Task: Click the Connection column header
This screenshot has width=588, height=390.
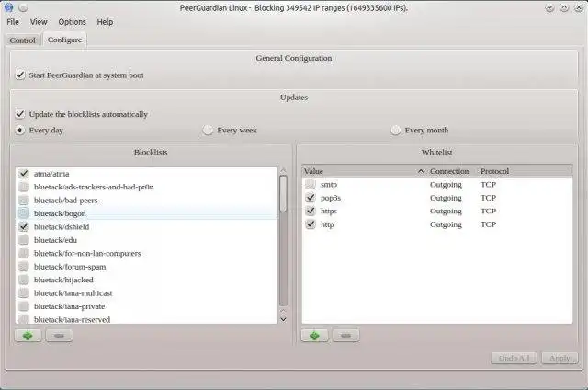Action: click(x=449, y=171)
